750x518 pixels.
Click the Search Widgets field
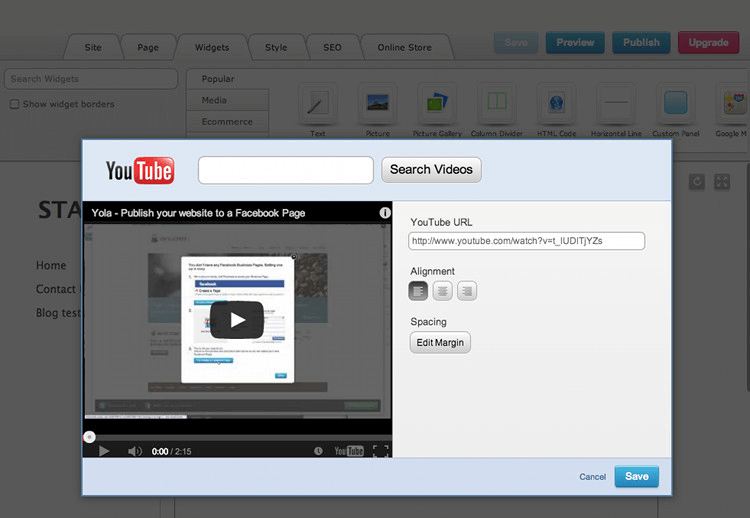(x=91, y=79)
